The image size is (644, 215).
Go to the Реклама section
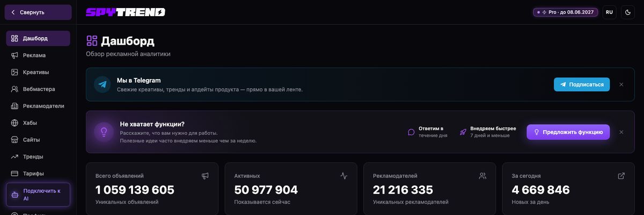(38, 55)
